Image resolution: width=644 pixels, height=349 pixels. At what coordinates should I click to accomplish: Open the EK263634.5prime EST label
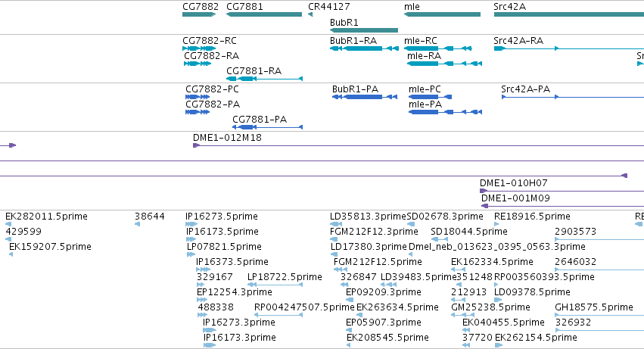point(397,307)
